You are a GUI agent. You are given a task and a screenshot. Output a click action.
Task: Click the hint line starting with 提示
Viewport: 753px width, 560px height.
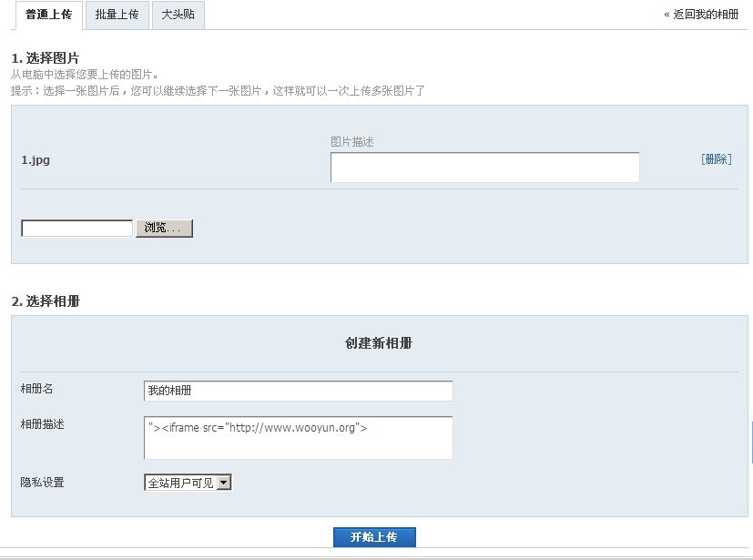tap(218, 91)
